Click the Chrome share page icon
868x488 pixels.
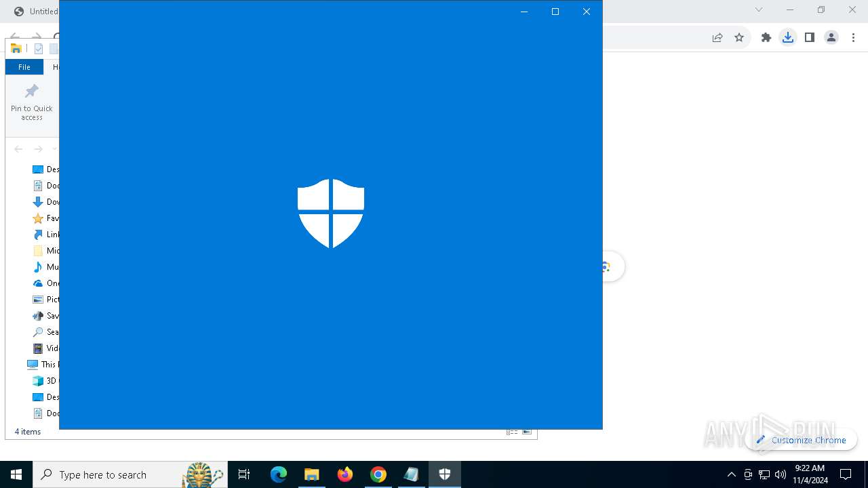717,38
